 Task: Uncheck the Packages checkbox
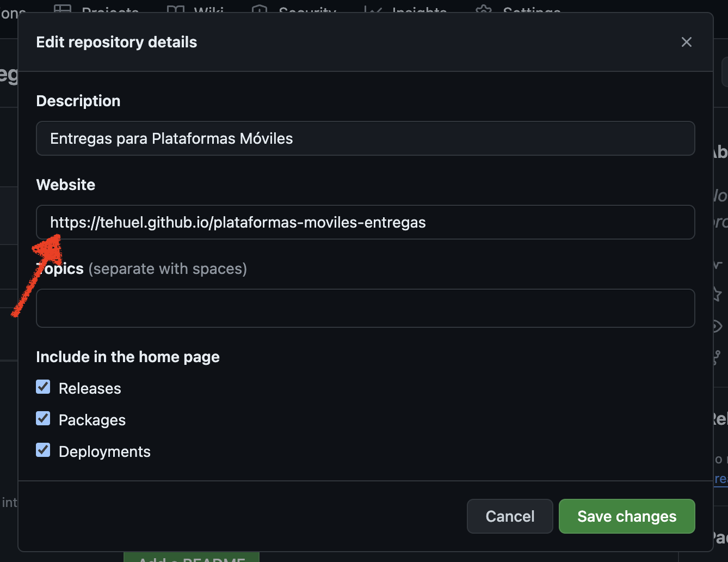tap(43, 419)
